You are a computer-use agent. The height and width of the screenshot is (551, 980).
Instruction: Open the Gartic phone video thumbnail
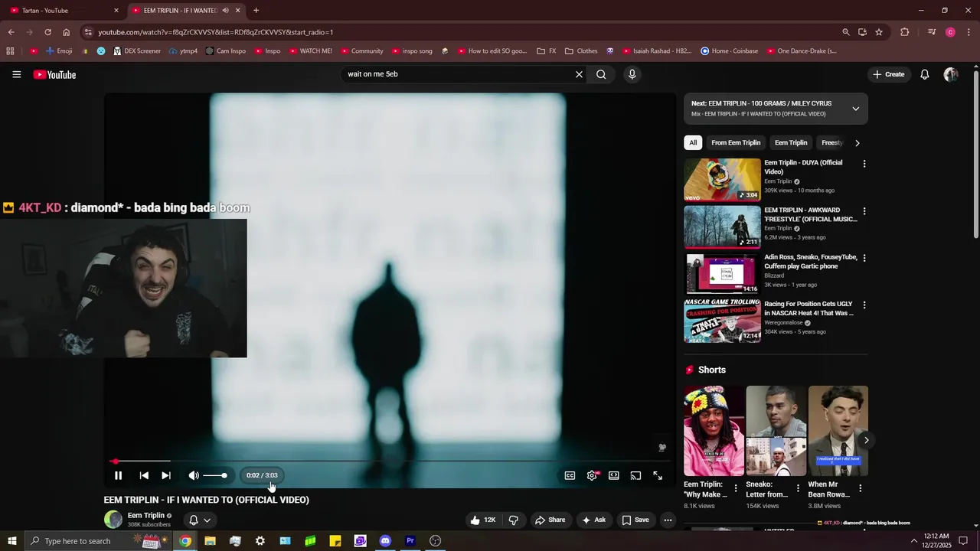(x=722, y=274)
